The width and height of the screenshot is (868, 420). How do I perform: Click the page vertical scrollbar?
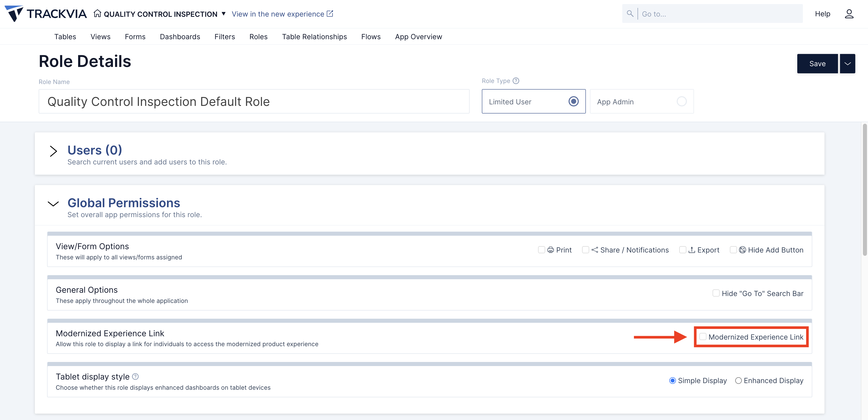[865, 190]
